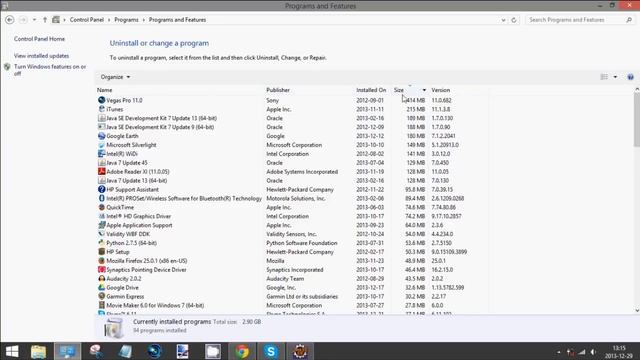Viewport: 640px width, 360px height.
Task: Click the scrollbar down arrow
Action: pos(637,311)
